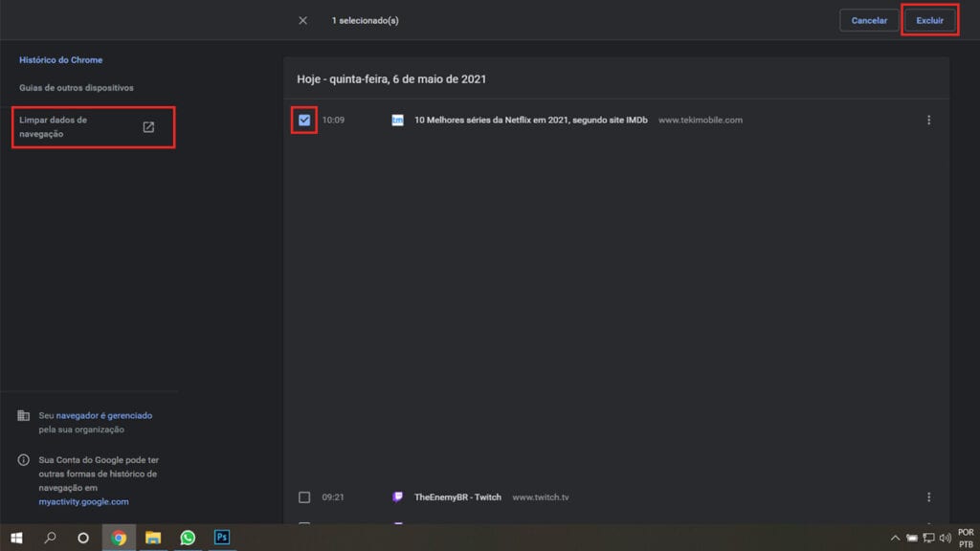980x551 pixels.
Task: Open three-dot menu for TheEnemyBR Twitch entry
Action: point(928,497)
